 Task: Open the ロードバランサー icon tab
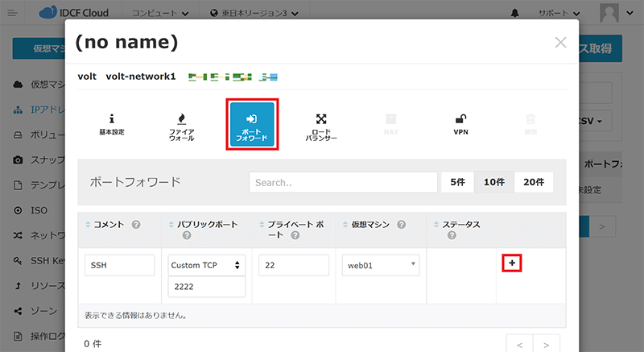[x=322, y=124]
